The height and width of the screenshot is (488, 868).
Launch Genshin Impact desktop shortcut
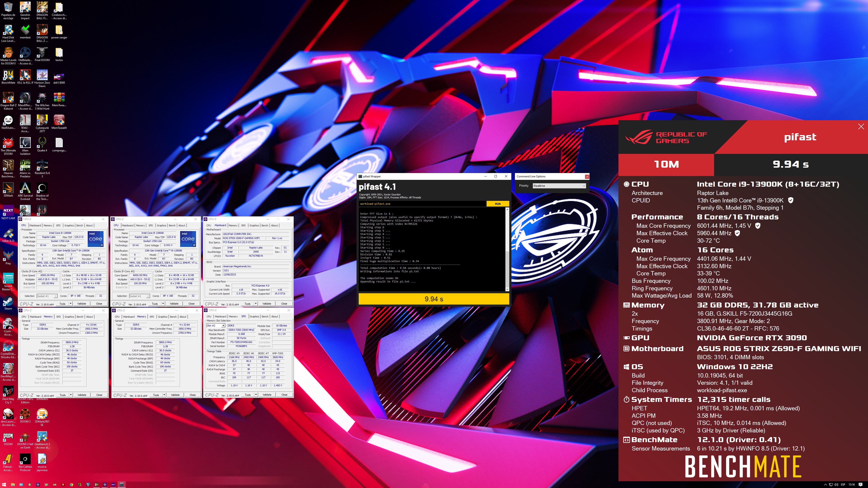(x=25, y=10)
